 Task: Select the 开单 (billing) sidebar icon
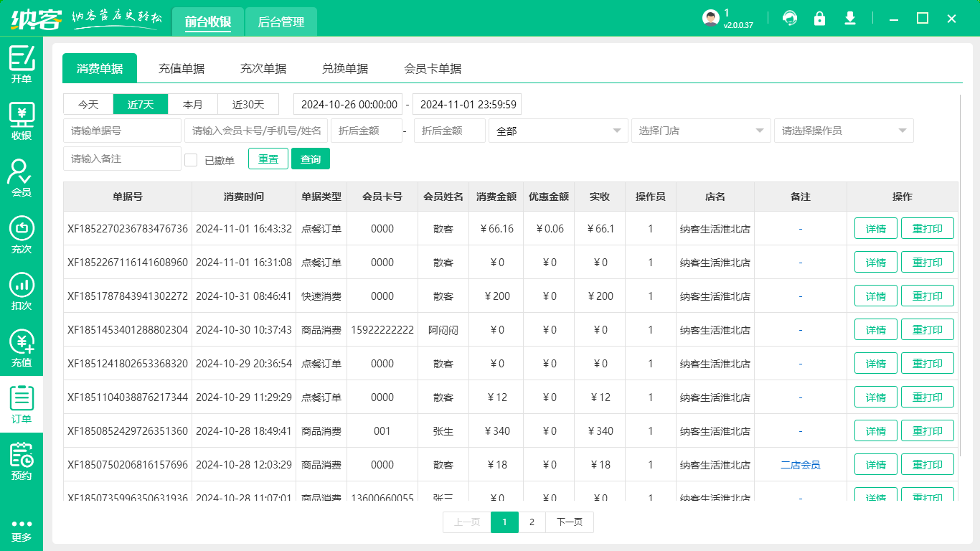click(21, 65)
